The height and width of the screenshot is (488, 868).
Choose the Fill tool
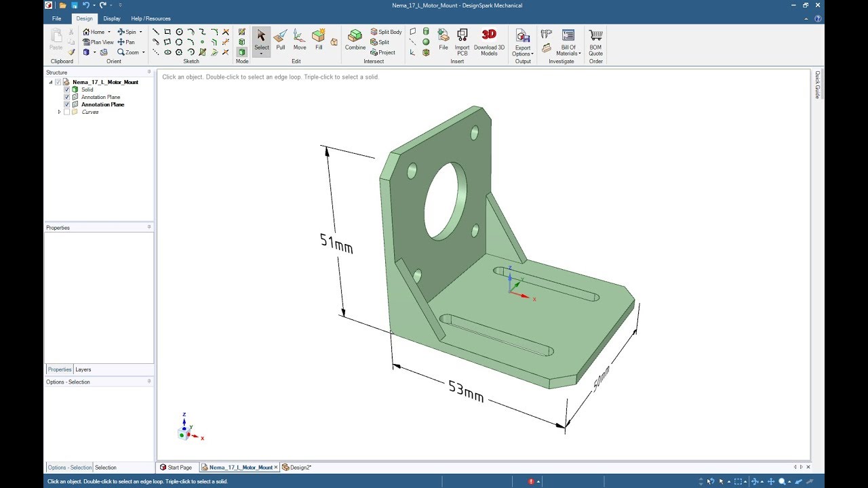pos(319,40)
